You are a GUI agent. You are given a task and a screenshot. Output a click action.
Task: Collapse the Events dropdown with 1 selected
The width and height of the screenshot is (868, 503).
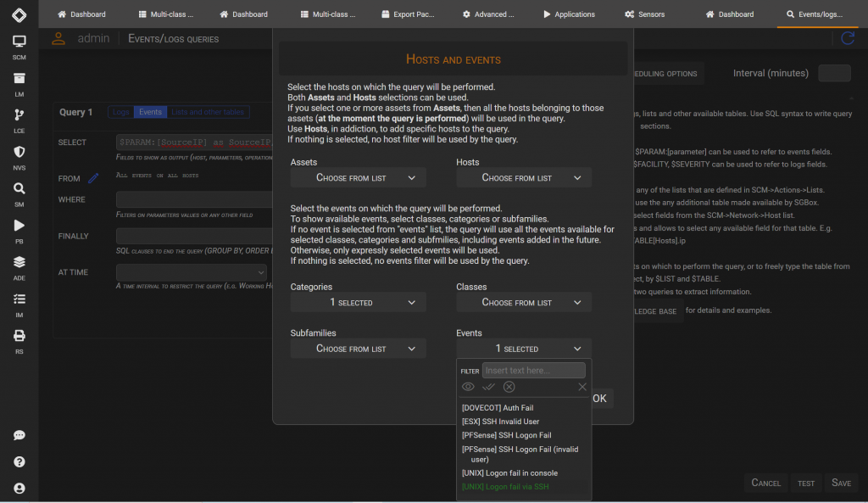click(x=524, y=349)
